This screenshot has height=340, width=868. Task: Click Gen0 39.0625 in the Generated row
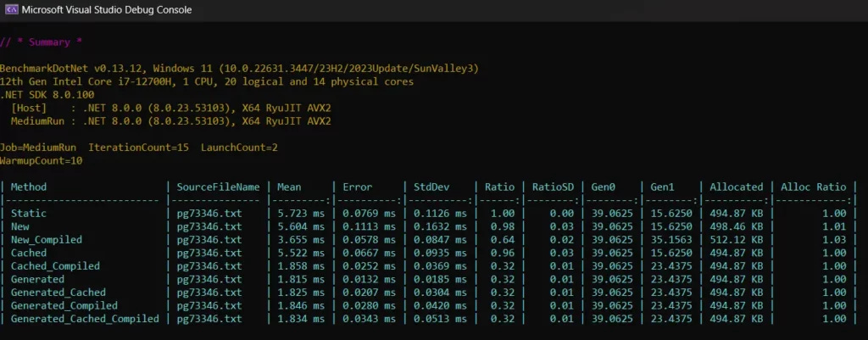coord(612,279)
